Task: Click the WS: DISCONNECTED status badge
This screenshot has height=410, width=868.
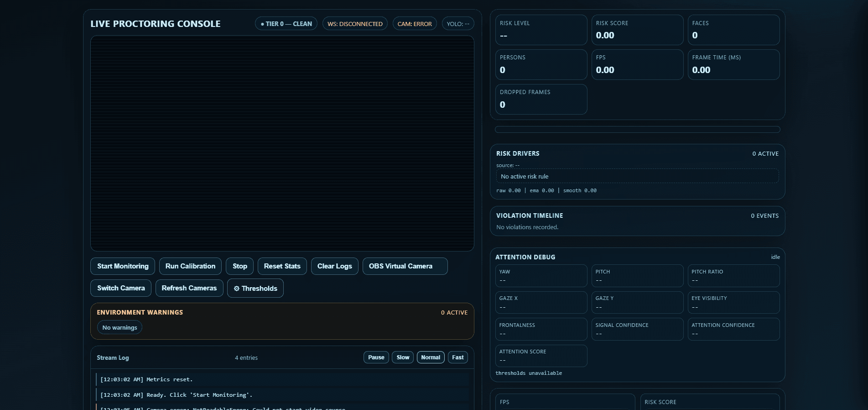Action: [355, 24]
